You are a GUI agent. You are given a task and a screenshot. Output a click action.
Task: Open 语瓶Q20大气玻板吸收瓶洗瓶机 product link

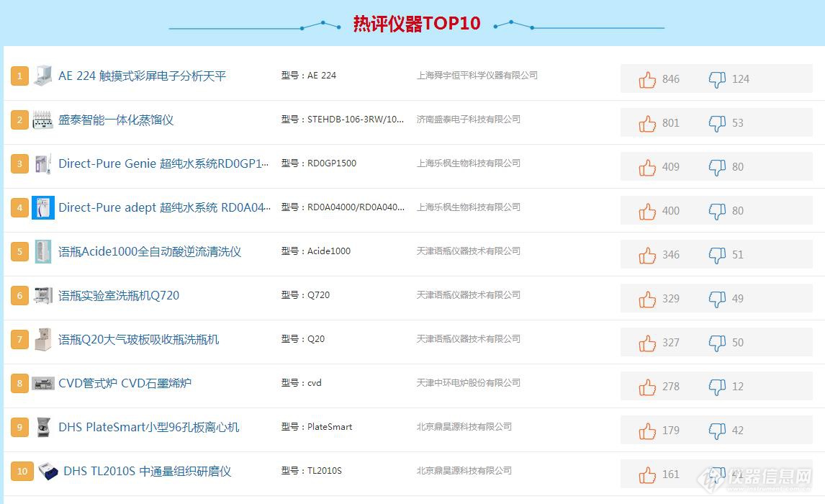138,339
